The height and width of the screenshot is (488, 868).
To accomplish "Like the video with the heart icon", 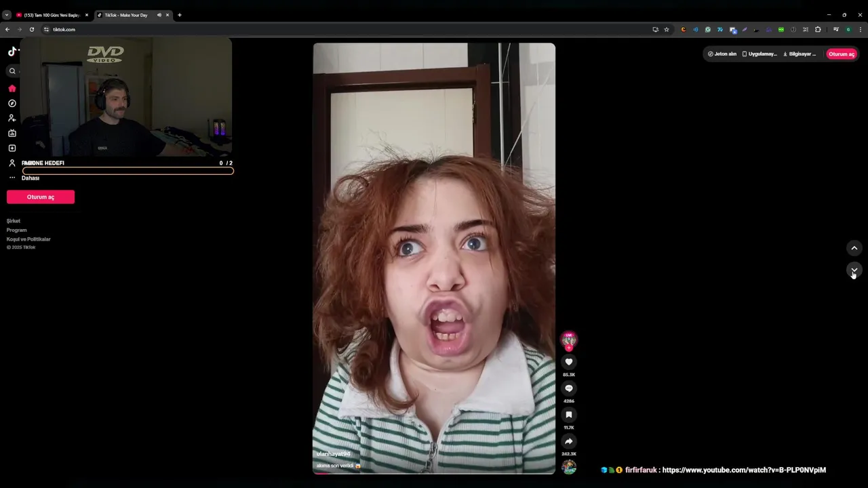I will [569, 362].
